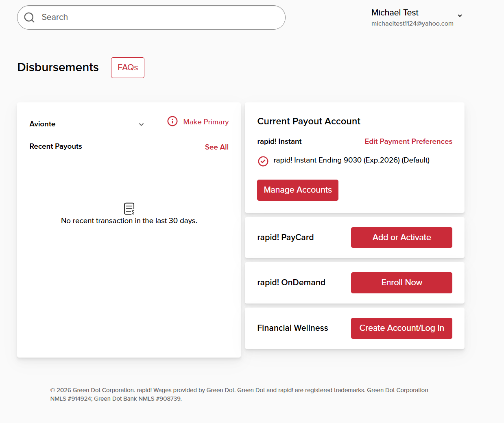This screenshot has height=423, width=504.
Task: Click the Avionte dropdown chevron arrow
Action: (x=142, y=124)
